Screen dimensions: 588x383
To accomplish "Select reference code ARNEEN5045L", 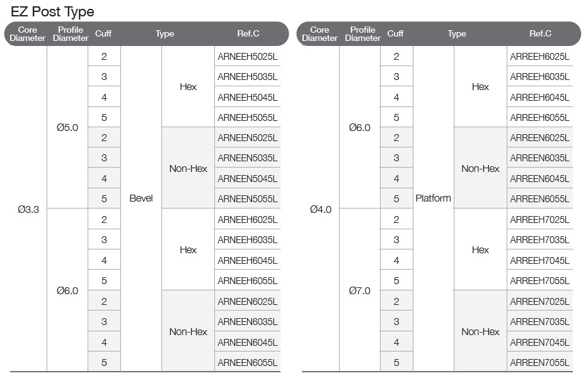I will [248, 178].
